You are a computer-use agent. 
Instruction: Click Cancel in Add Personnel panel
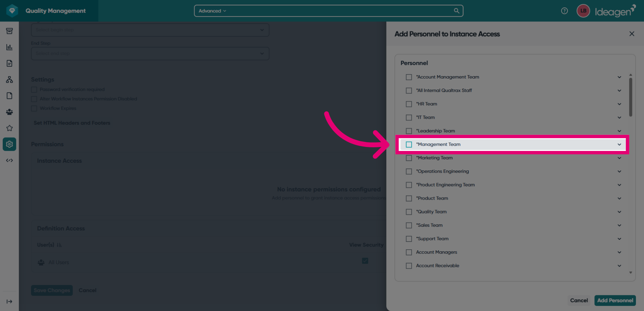(x=579, y=301)
